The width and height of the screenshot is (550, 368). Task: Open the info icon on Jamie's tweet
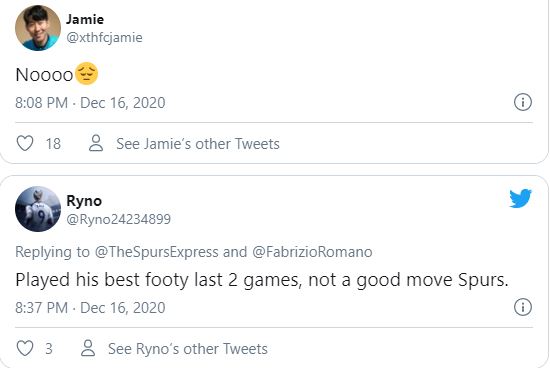coord(523,102)
